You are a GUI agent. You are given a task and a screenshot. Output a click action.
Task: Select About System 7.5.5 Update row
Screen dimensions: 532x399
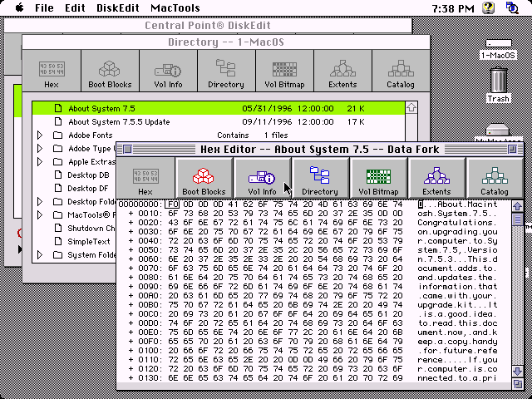click(219, 122)
